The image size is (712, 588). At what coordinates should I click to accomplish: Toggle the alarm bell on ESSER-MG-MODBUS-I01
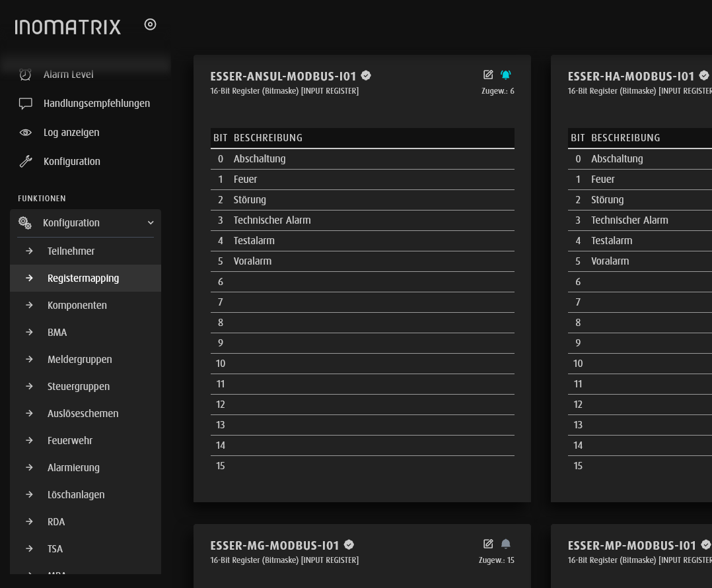506,544
